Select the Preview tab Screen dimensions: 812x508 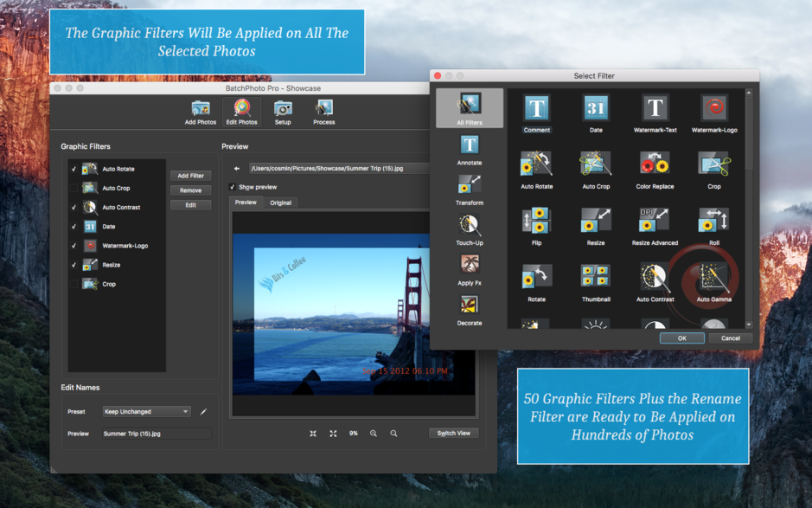pos(246,202)
